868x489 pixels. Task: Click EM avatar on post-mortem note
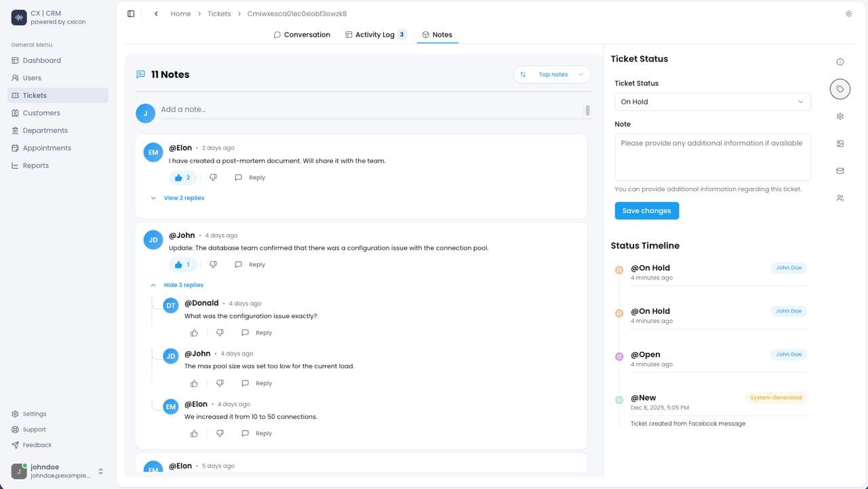click(x=153, y=153)
